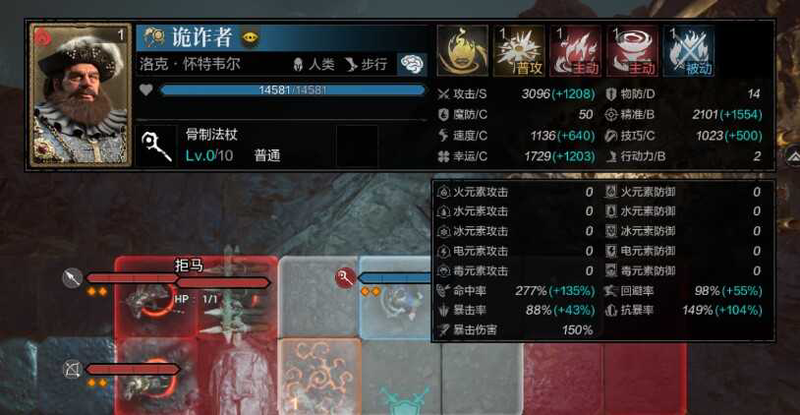
Task: Click the 攻击/S attack stat row
Action: click(x=516, y=94)
